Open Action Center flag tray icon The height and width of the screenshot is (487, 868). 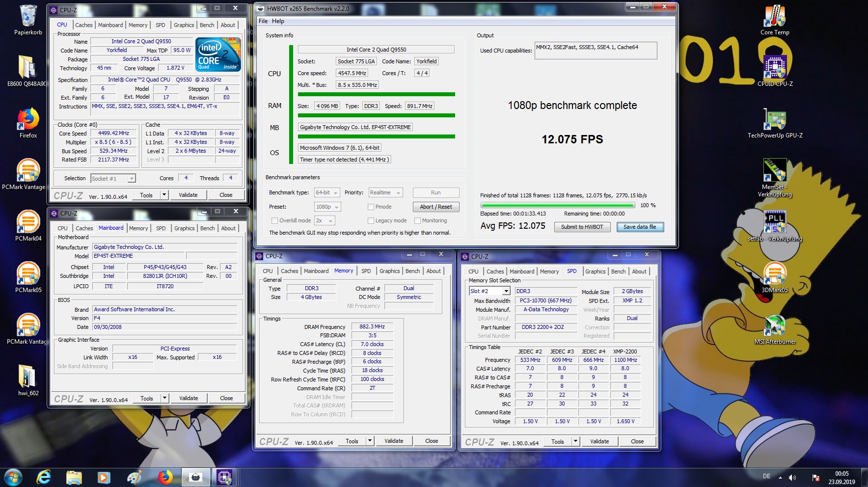point(815,477)
